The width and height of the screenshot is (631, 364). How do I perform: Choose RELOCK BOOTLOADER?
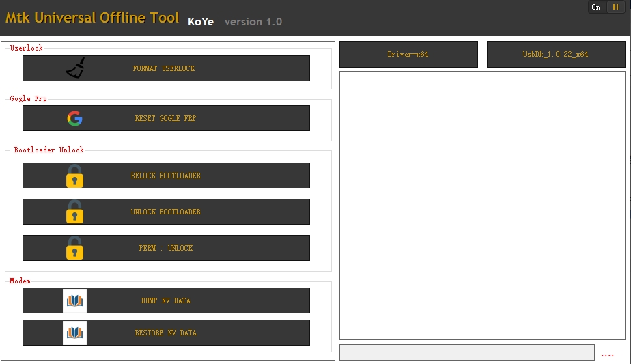166,176
